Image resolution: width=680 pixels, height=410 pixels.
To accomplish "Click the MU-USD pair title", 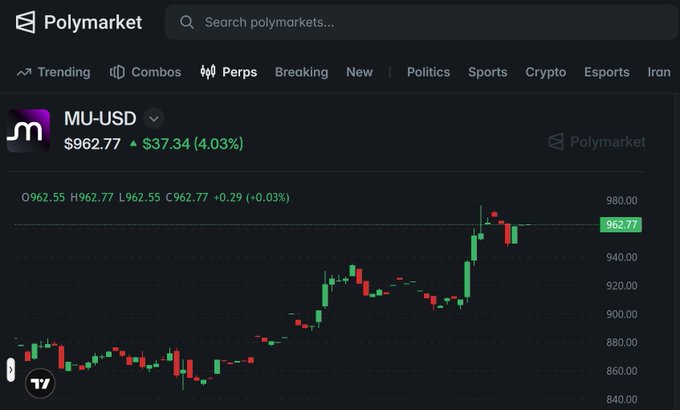I will (x=100, y=118).
